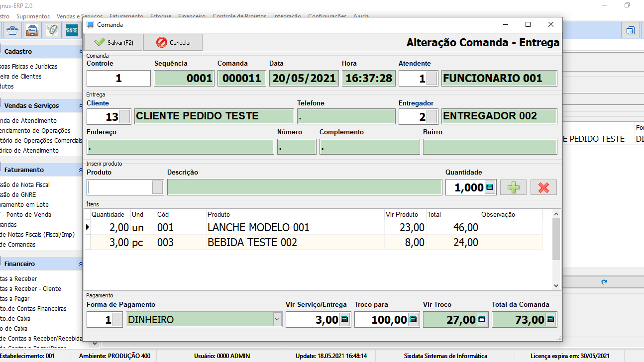
Task: Click the Usuário: 0000 ADMIN status entry
Action: 222,356
